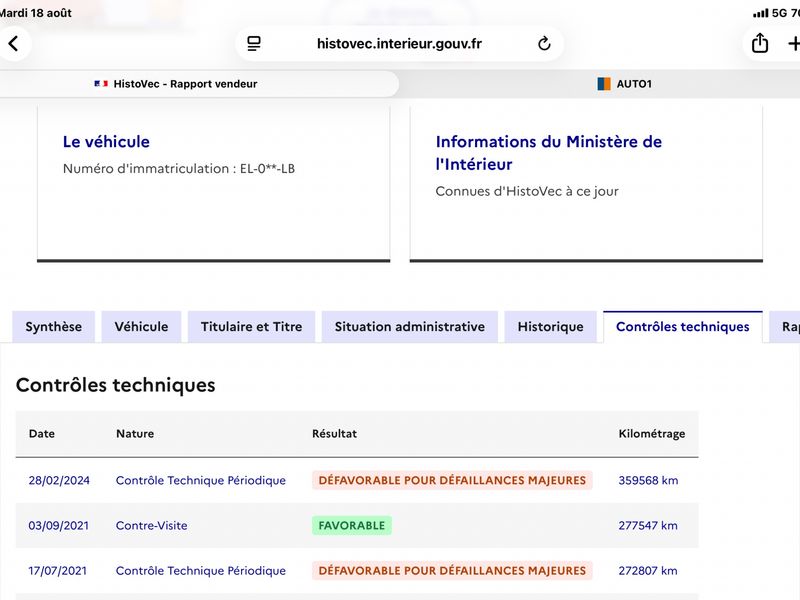Click the DÉFAVORABLE badge in the 28/02/2024 row
The width and height of the screenshot is (800, 600).
(452, 481)
